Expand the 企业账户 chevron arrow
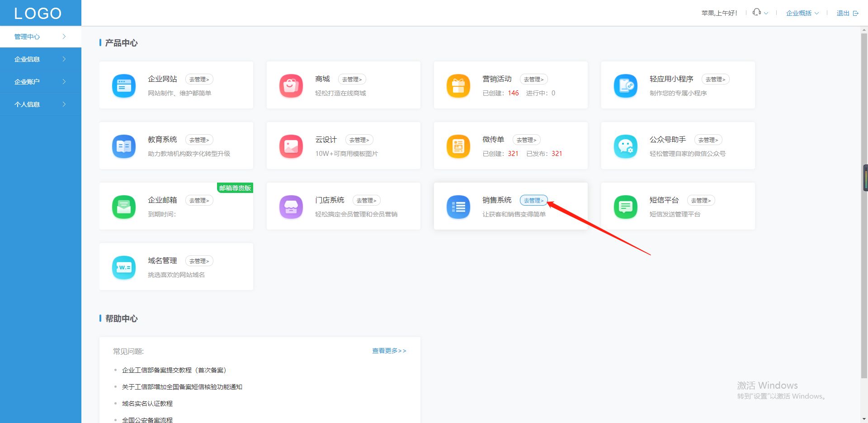 pos(64,82)
